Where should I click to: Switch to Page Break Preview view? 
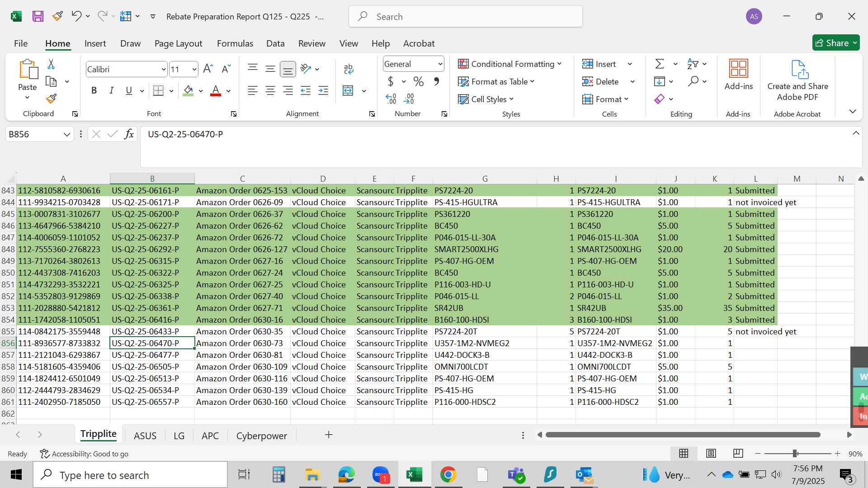pyautogui.click(x=738, y=453)
